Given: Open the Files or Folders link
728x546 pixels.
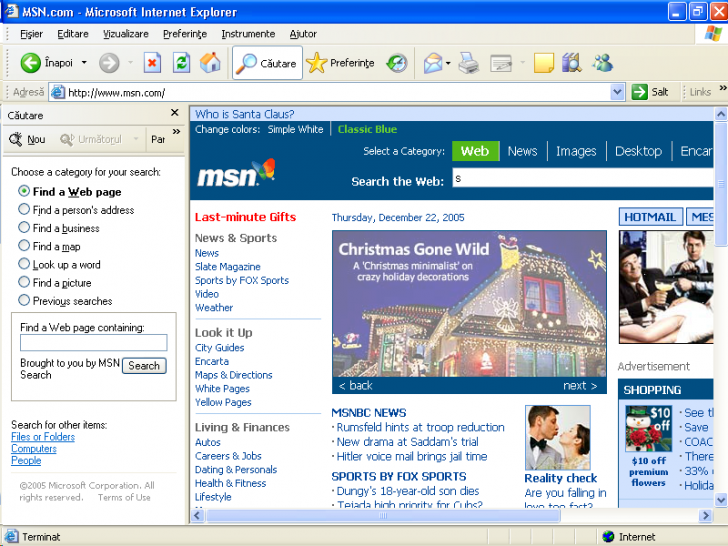Looking at the screenshot, I should 43,437.
